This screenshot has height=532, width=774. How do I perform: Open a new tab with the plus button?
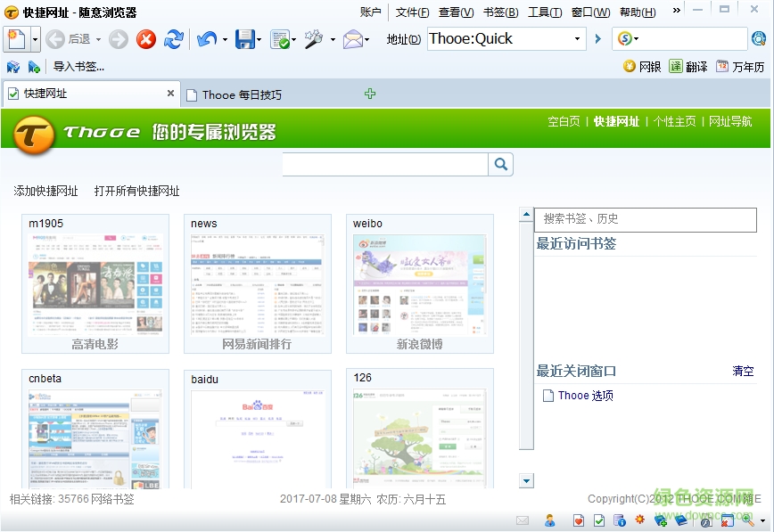click(x=370, y=93)
